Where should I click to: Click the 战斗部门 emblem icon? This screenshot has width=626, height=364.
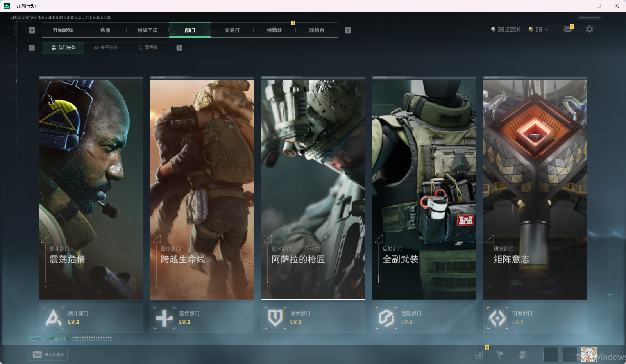point(54,318)
